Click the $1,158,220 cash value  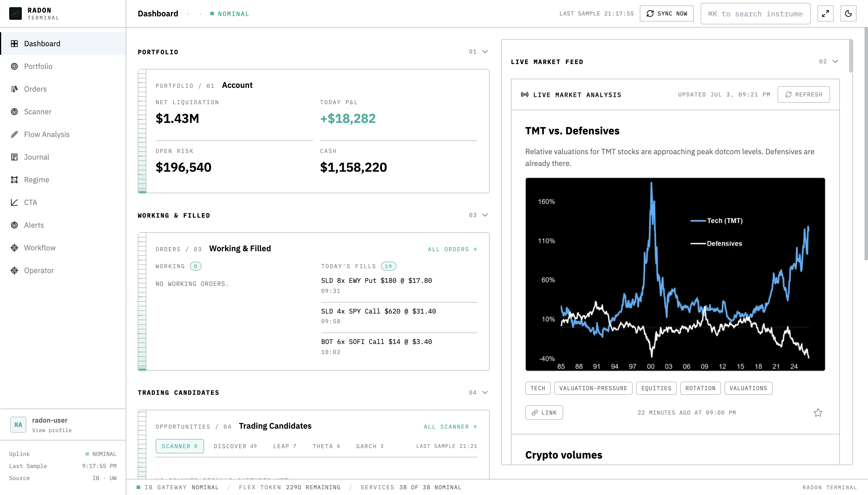coord(353,167)
